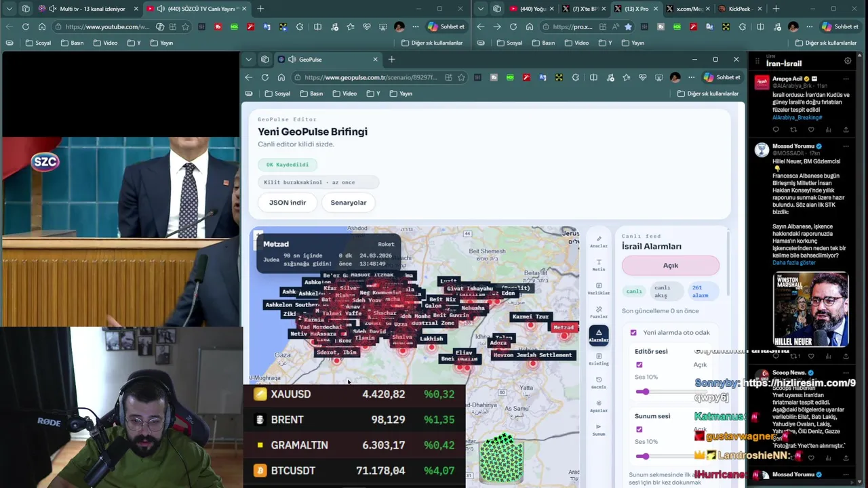Select the Metin text tool in GeoPulse sidebar
This screenshot has width=868, height=488.
click(599, 265)
